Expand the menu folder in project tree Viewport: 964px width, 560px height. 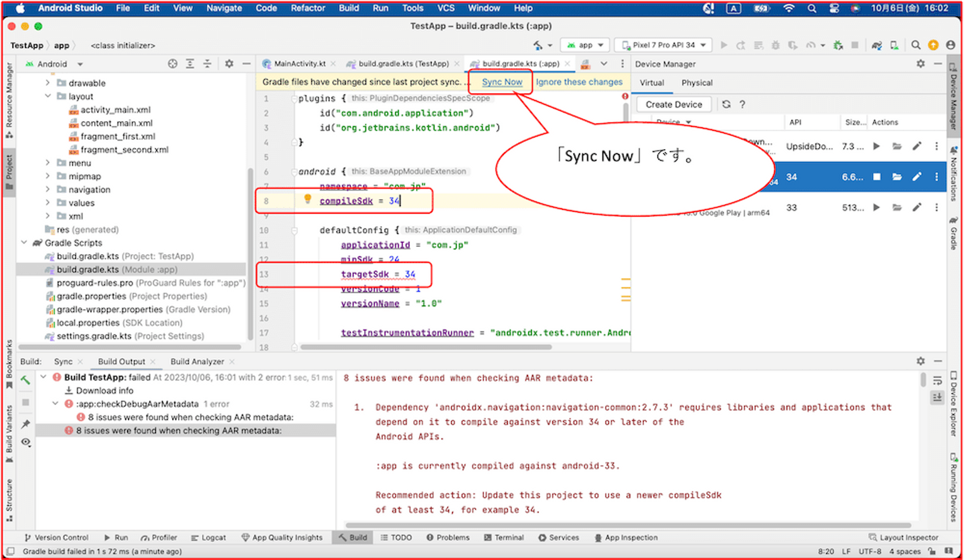coord(48,163)
